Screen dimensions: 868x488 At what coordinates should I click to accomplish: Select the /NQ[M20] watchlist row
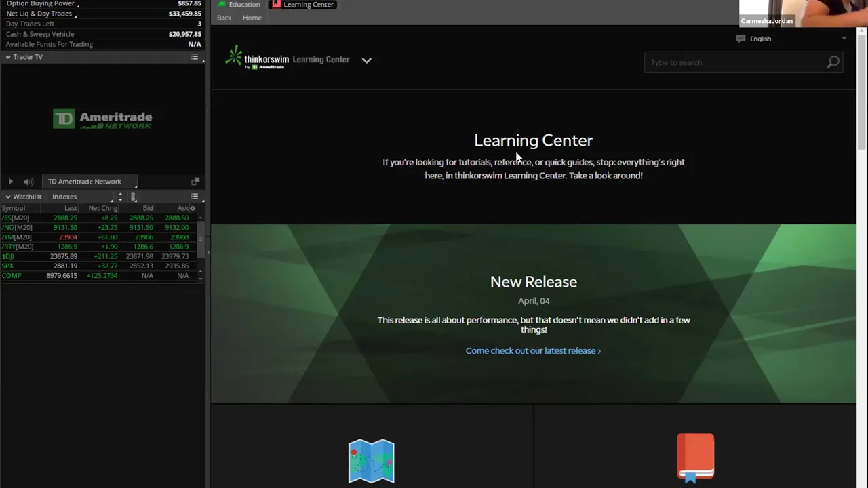click(x=100, y=228)
